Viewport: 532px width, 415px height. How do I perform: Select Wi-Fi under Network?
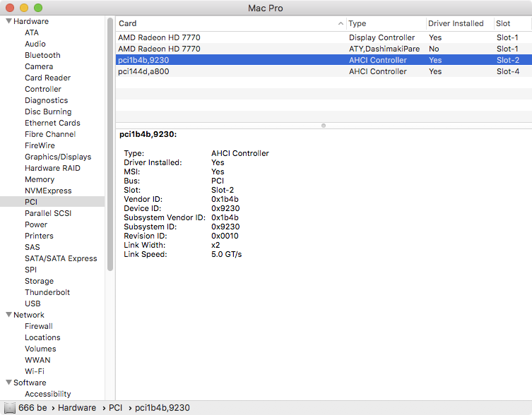tap(35, 371)
